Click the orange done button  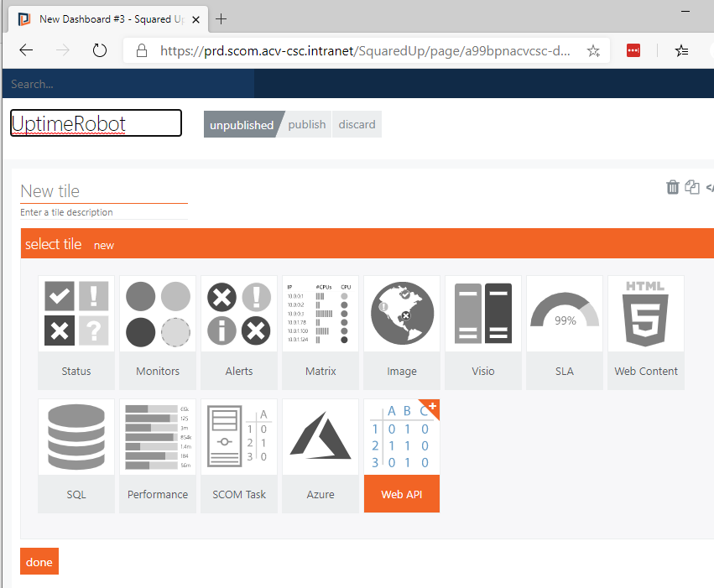pyautogui.click(x=39, y=562)
